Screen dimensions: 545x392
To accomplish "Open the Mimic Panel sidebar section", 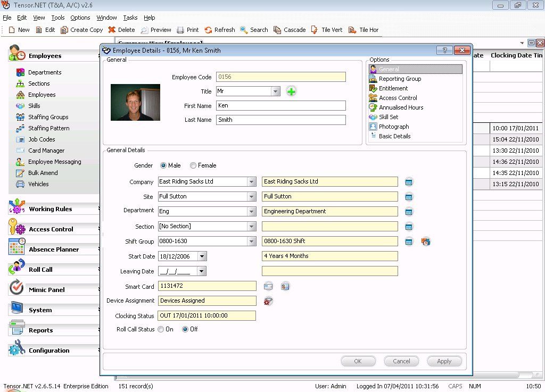I will point(52,289).
